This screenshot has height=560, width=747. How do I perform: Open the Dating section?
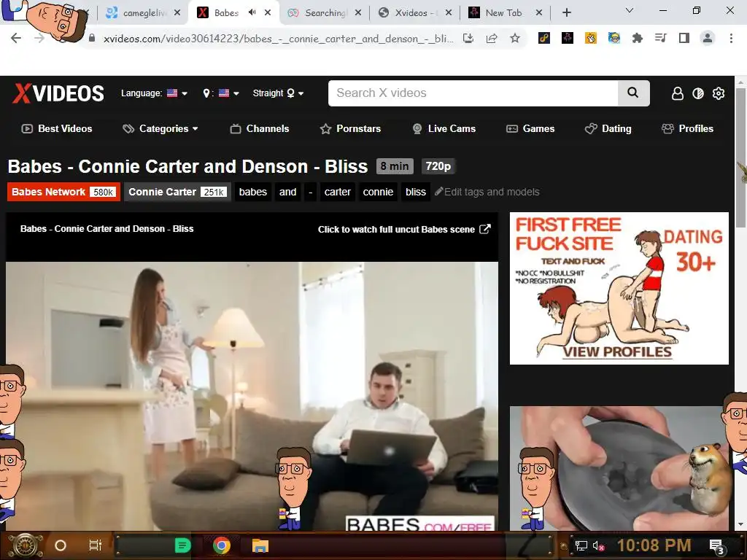(x=608, y=128)
